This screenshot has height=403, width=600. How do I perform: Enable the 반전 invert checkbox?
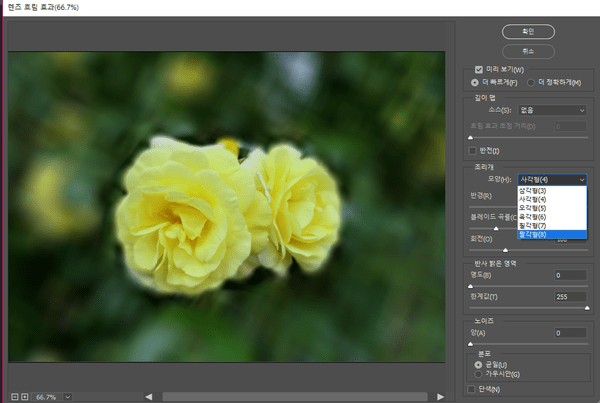point(473,150)
